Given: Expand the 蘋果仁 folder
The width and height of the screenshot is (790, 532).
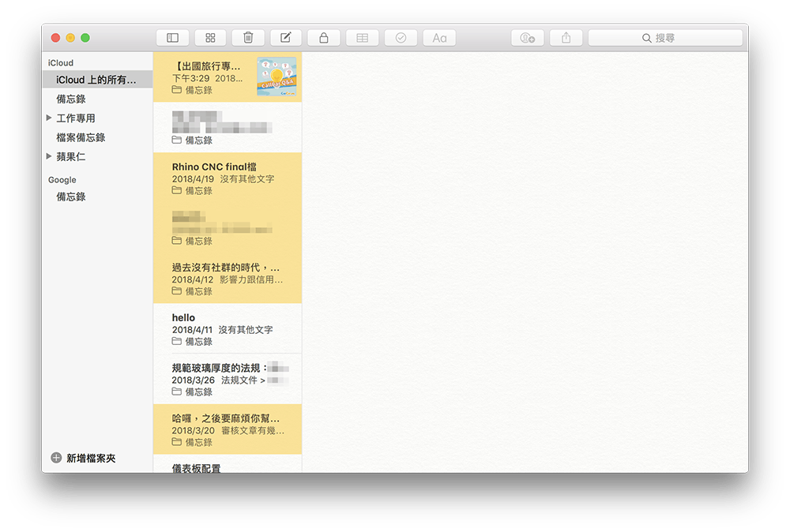Looking at the screenshot, I should tap(49, 156).
